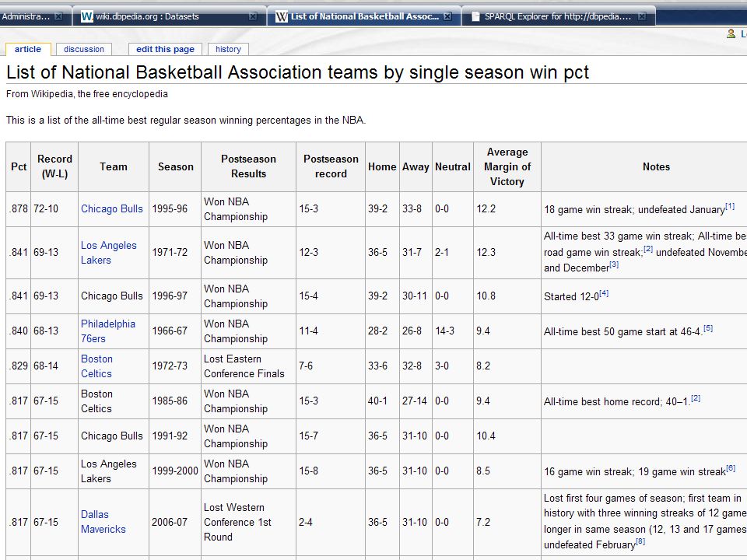This screenshot has width=747, height=560.
Task: Open footnote [8] after undefeated February
Action: [x=640, y=541]
